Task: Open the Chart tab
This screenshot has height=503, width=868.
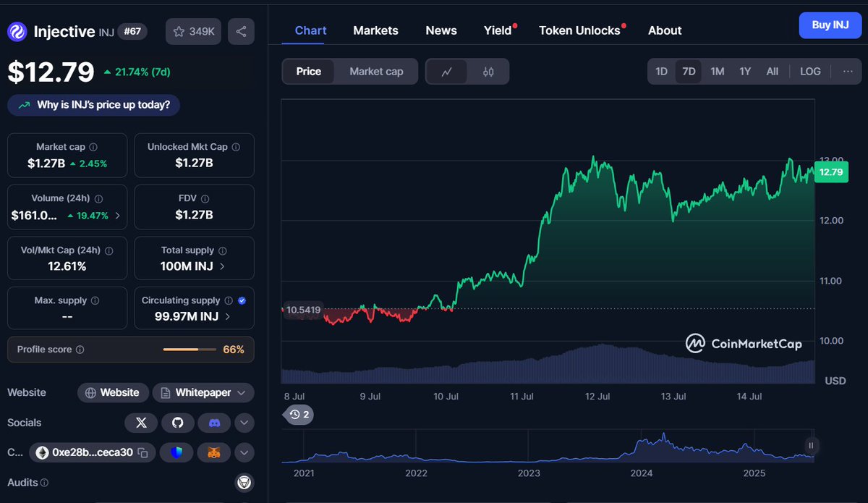Action: pos(310,30)
